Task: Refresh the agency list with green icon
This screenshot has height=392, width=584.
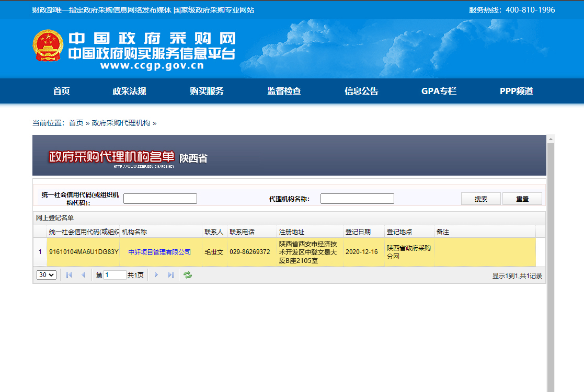Action: pos(188,275)
